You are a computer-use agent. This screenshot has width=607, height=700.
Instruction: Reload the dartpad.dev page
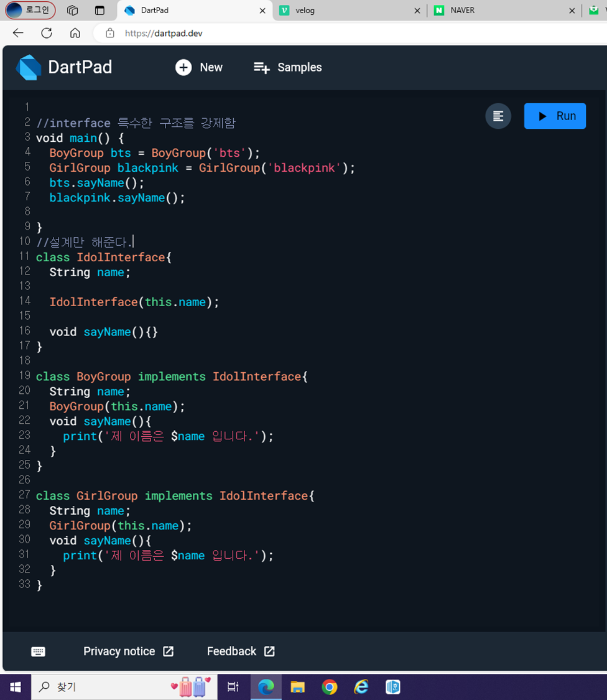tap(47, 33)
